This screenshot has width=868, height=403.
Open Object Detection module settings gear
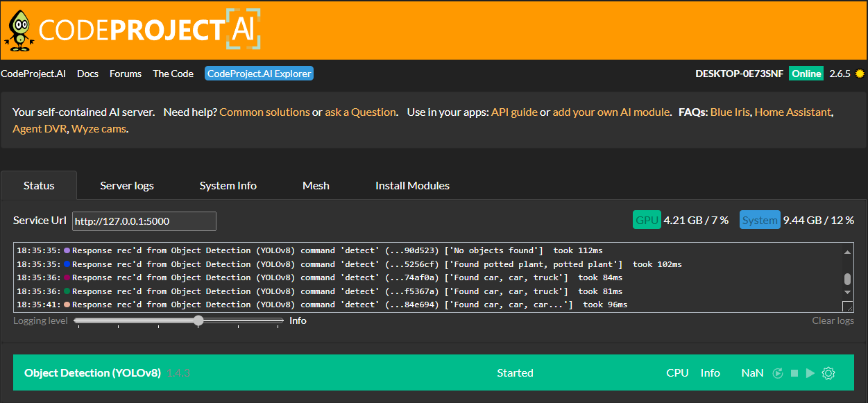pyautogui.click(x=828, y=373)
